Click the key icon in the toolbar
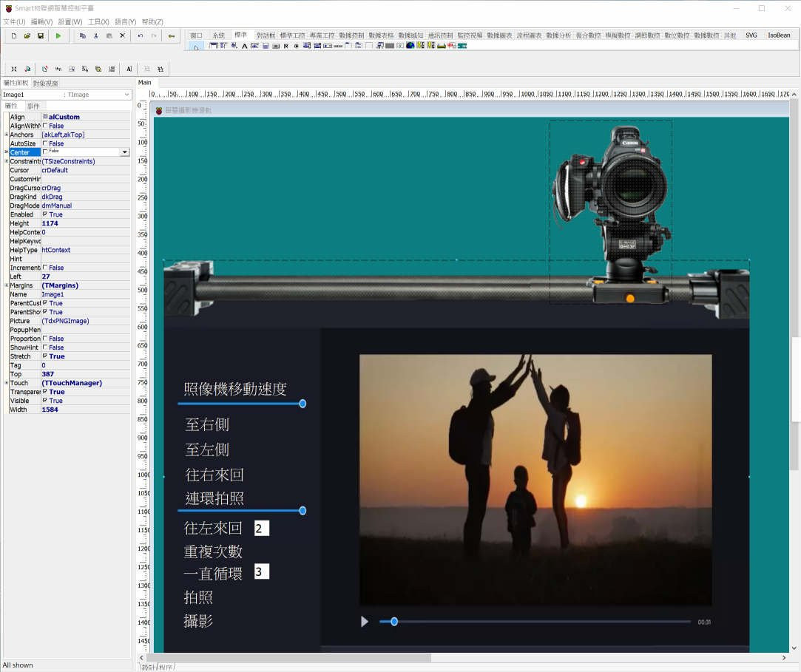Screen dimensions: 801x672 point(171,35)
